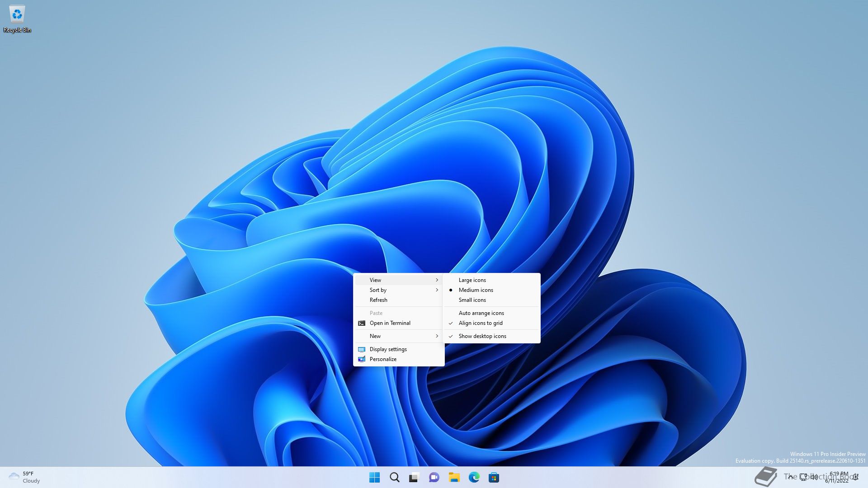This screenshot has width=868, height=488.
Task: Click the Terminal icon in context menu
Action: click(x=362, y=323)
